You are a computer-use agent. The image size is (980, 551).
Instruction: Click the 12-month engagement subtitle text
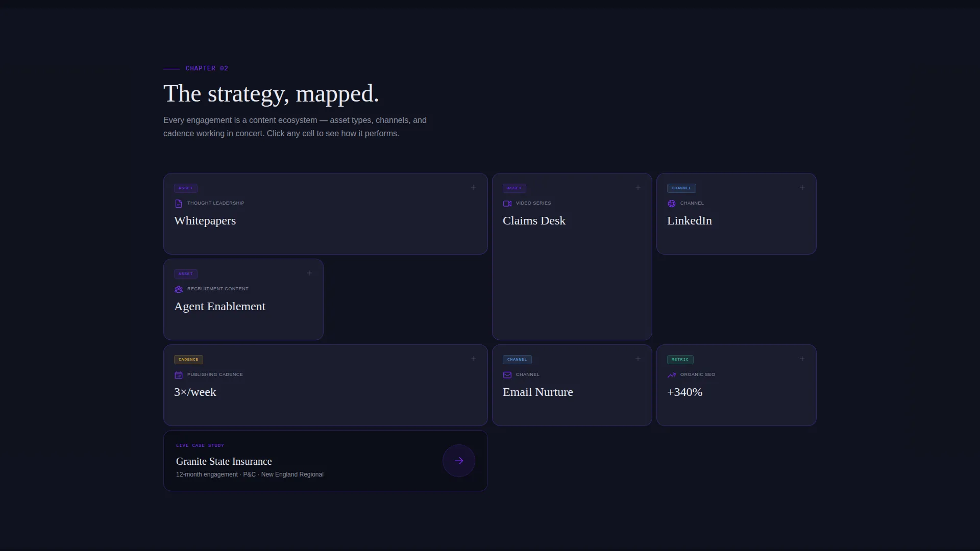pyautogui.click(x=250, y=474)
